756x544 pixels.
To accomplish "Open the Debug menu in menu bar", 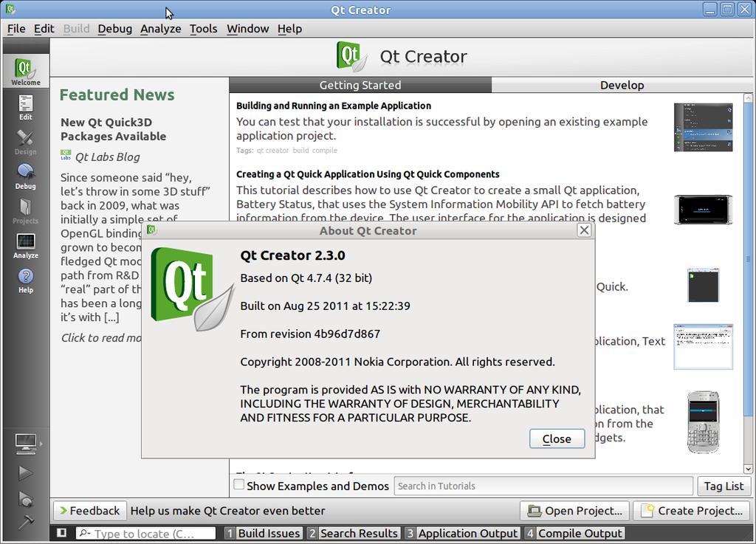I will tap(114, 29).
